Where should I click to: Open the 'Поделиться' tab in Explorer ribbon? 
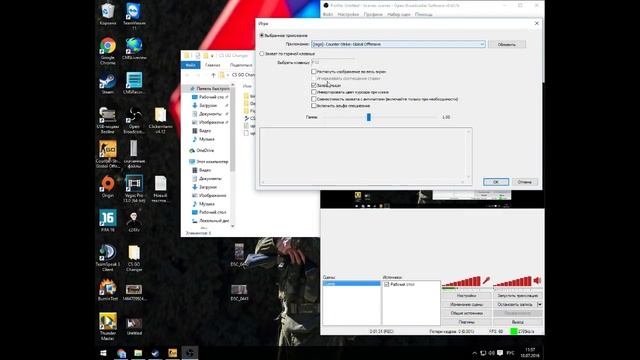pyautogui.click(x=241, y=65)
